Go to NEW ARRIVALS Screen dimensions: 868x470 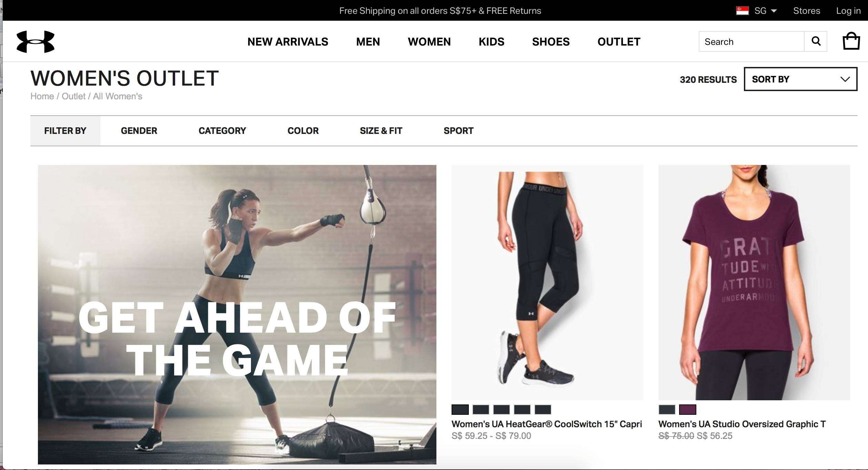pyautogui.click(x=288, y=42)
